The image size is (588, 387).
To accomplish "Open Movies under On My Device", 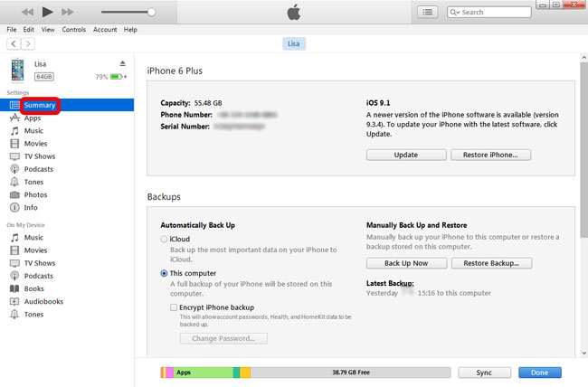I will (x=35, y=250).
